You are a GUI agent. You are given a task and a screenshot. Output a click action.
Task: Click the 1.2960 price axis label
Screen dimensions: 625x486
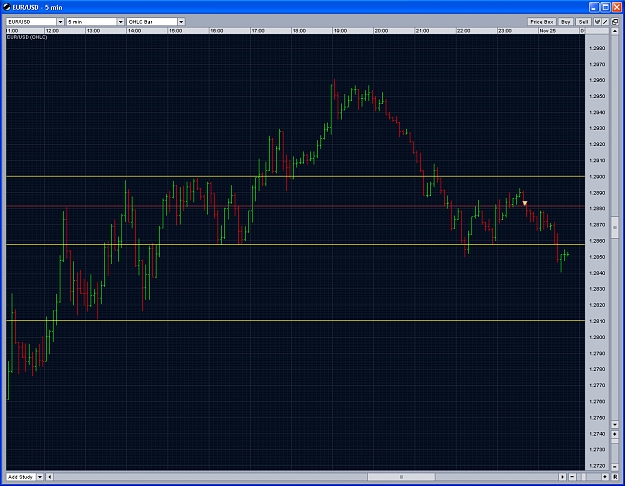(x=597, y=80)
